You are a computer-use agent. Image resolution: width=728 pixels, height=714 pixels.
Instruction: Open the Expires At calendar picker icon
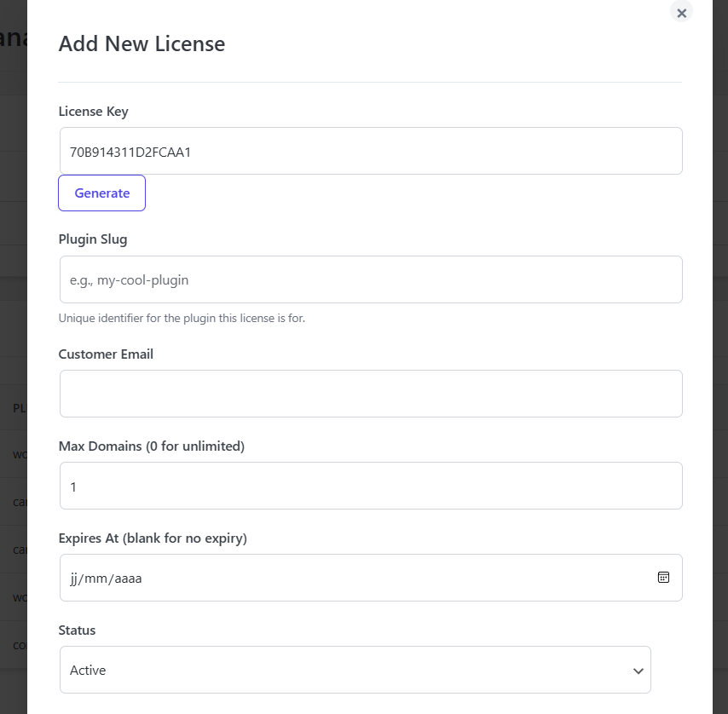pos(663,578)
